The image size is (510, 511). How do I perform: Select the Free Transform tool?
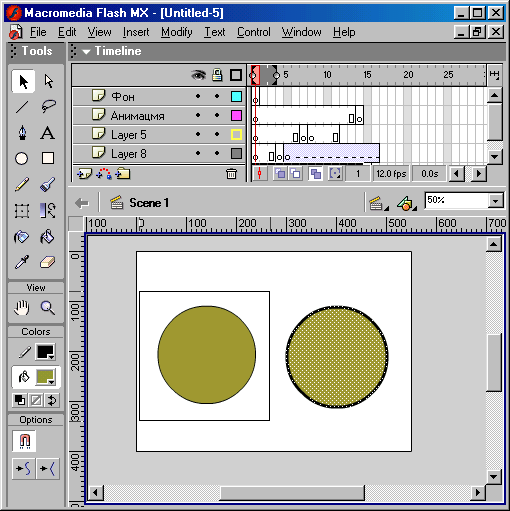22,211
